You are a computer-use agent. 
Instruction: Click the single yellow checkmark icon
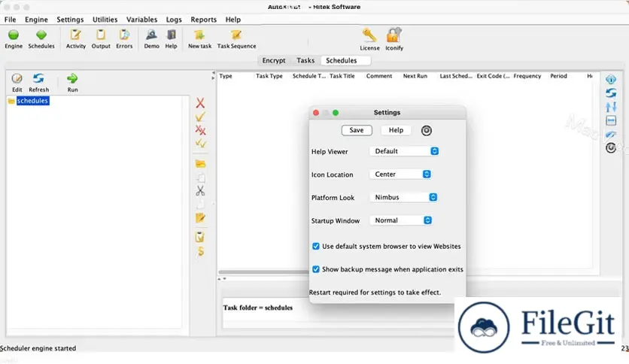pyautogui.click(x=200, y=117)
